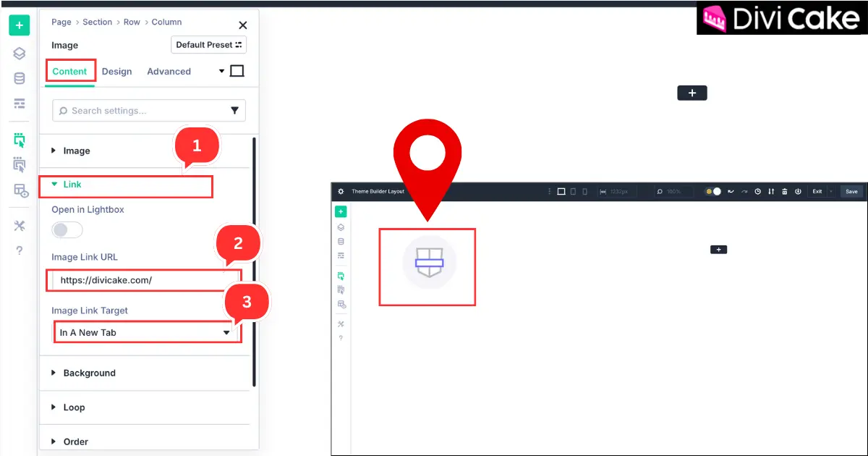Screen dimensions: 868x456
Task: Click the square panel-position icon beside the Advanced tab
Action: (x=237, y=71)
